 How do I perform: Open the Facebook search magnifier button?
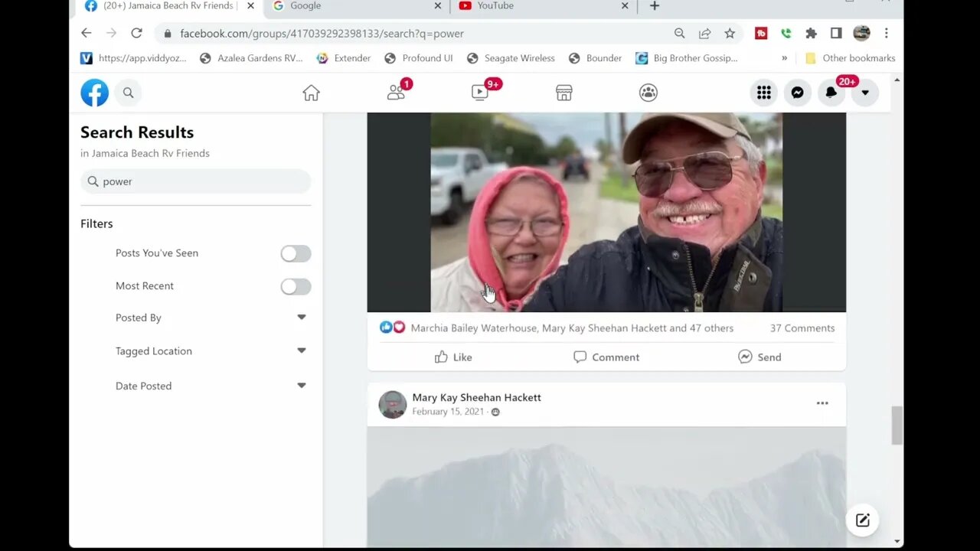coord(128,93)
